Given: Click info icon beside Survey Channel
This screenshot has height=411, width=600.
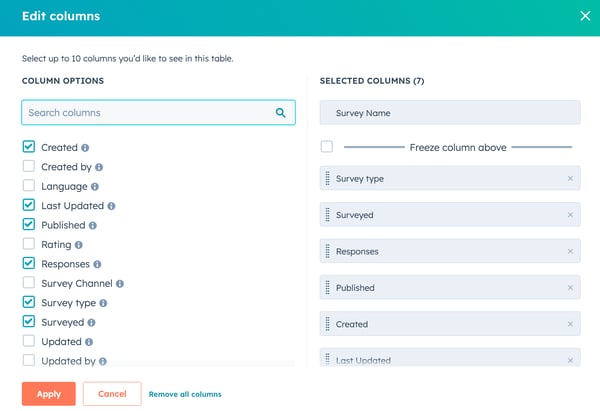Looking at the screenshot, I should pos(120,284).
